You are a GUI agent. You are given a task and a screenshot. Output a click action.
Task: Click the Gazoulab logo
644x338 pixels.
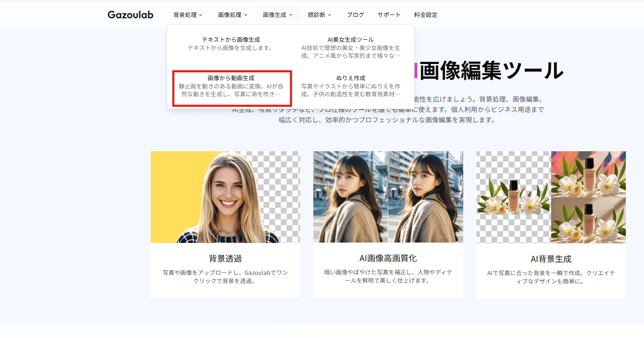[130, 14]
